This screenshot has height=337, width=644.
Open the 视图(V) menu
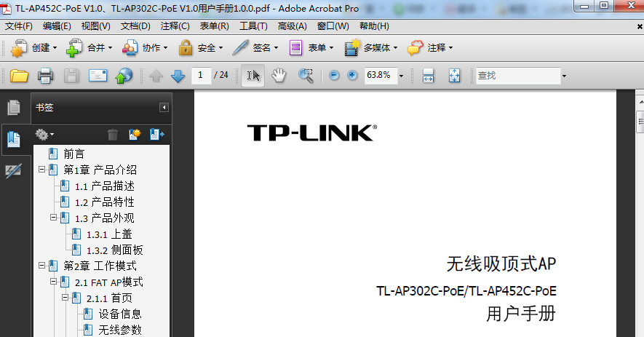tap(96, 26)
